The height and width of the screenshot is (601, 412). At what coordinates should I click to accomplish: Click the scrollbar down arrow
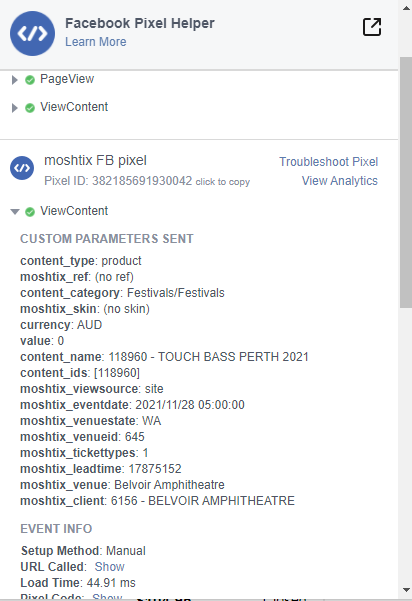pos(406,590)
